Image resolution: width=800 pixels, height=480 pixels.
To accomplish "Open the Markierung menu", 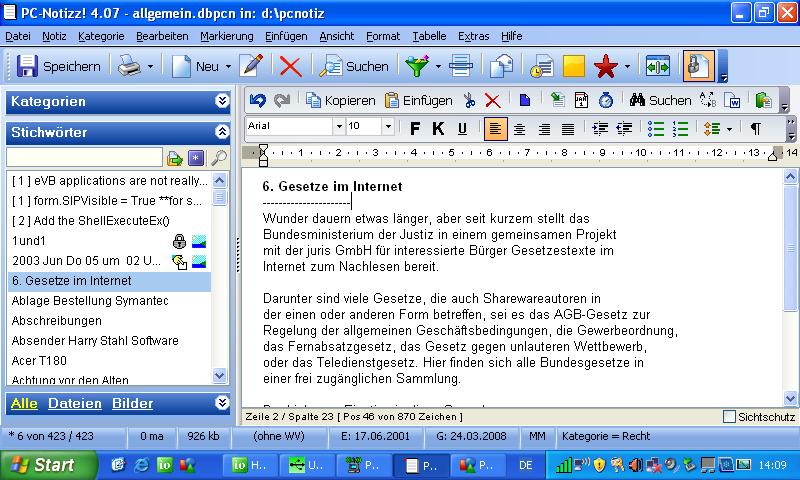I will point(226,36).
